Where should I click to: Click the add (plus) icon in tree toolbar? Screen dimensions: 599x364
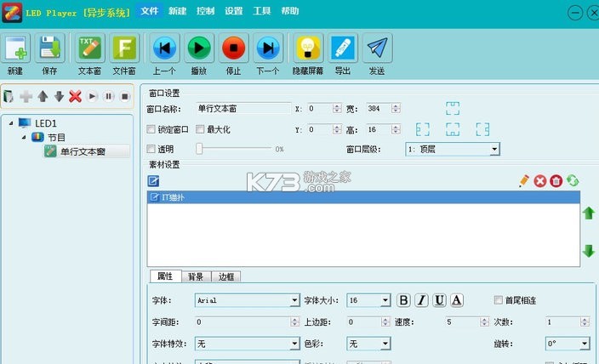pyautogui.click(x=26, y=96)
